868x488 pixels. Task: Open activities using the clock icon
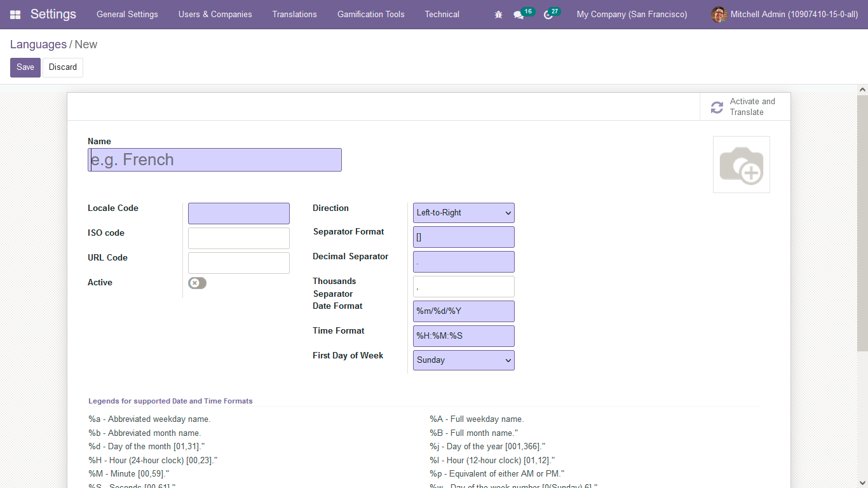[547, 14]
